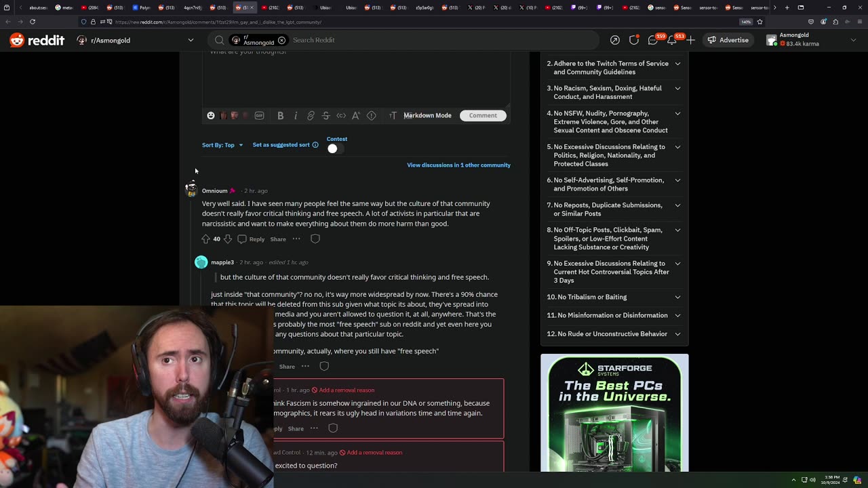The width and height of the screenshot is (868, 488).
Task: Open the Sort By: Top dropdown
Action: [222, 145]
